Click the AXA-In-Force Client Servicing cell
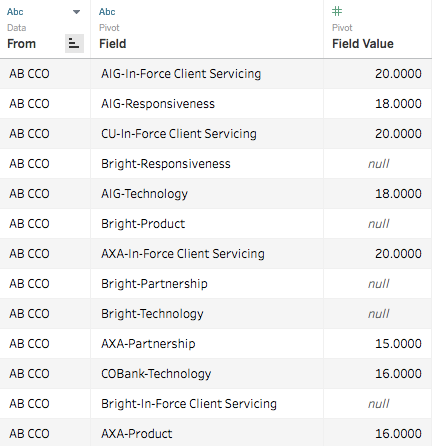 click(x=183, y=254)
